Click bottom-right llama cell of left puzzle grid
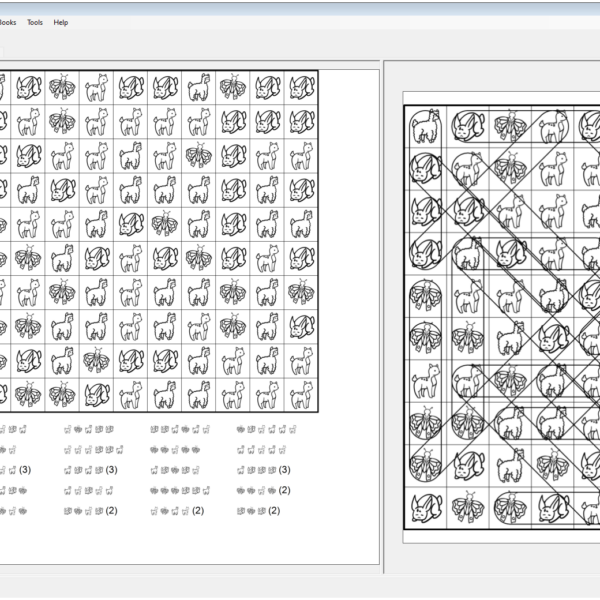 pos(301,394)
